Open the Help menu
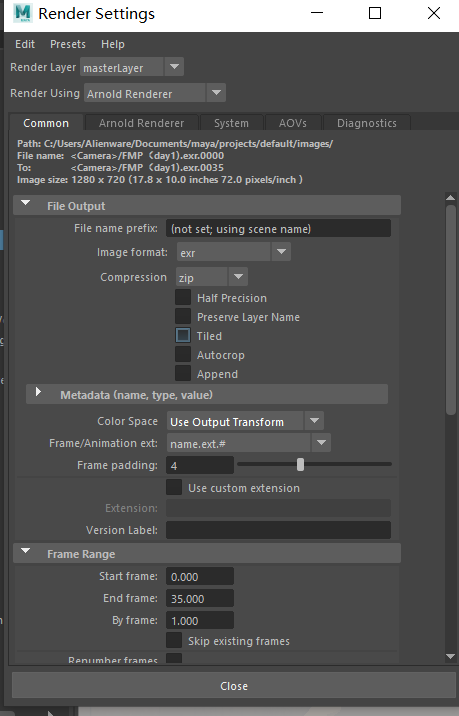The height and width of the screenshot is (716, 459). point(112,44)
